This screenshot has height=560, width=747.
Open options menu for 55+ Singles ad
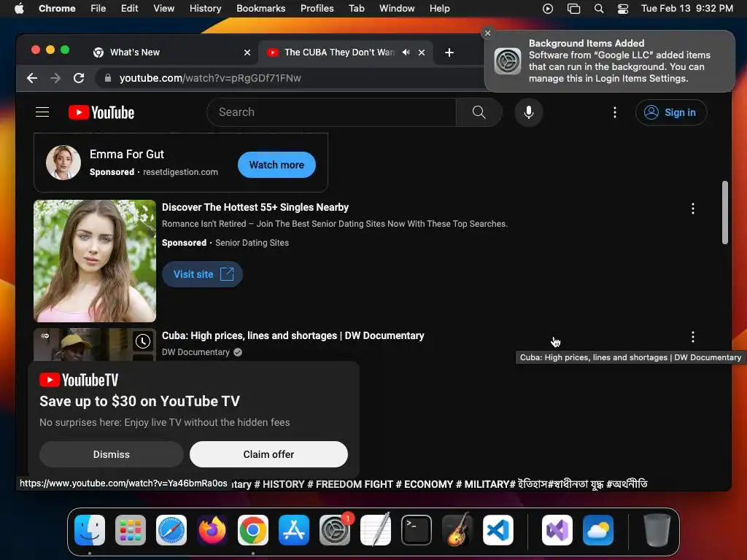[692, 209]
